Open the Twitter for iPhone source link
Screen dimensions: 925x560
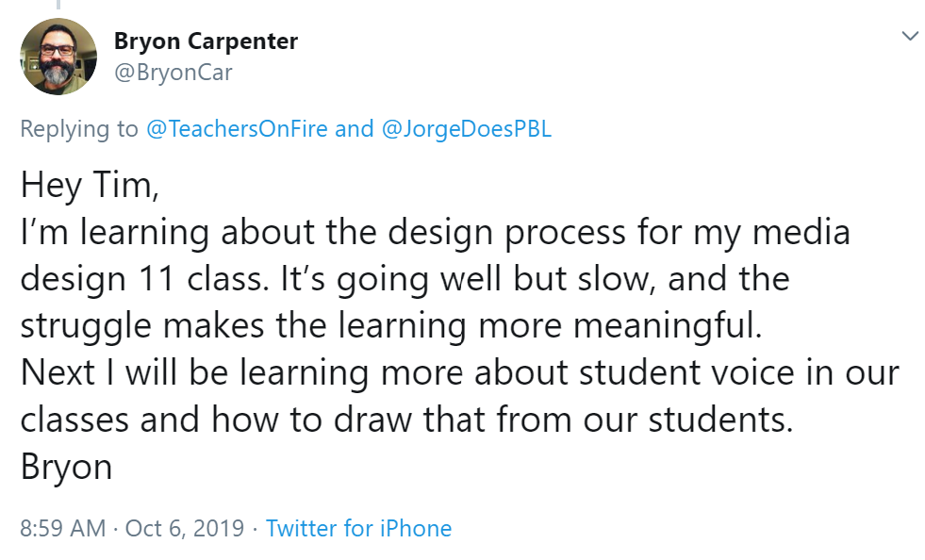[358, 528]
